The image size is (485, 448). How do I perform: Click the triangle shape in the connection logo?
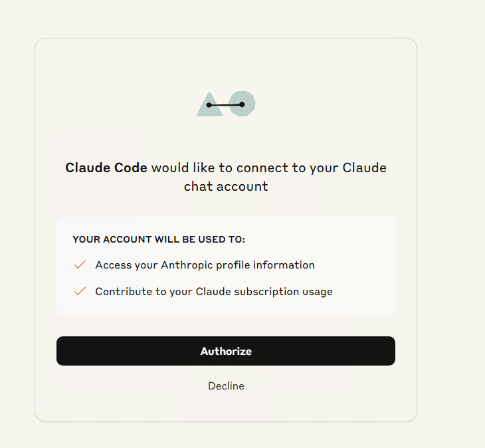tap(210, 104)
